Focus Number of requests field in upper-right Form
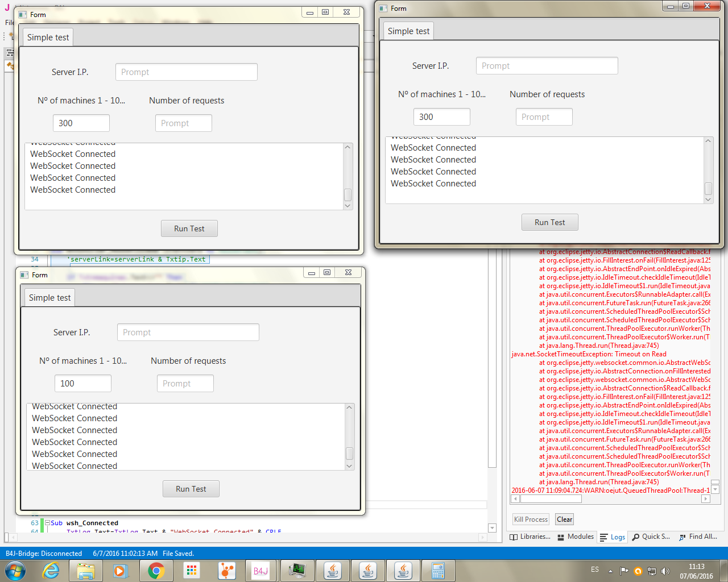The width and height of the screenshot is (728, 582). tap(544, 117)
